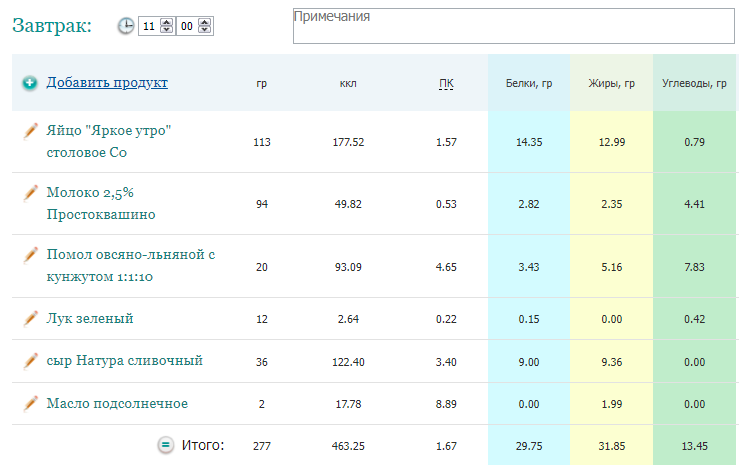Viewport: 739px width, 467px height.
Task: Click the Жиры, гр column header
Action: point(612,83)
